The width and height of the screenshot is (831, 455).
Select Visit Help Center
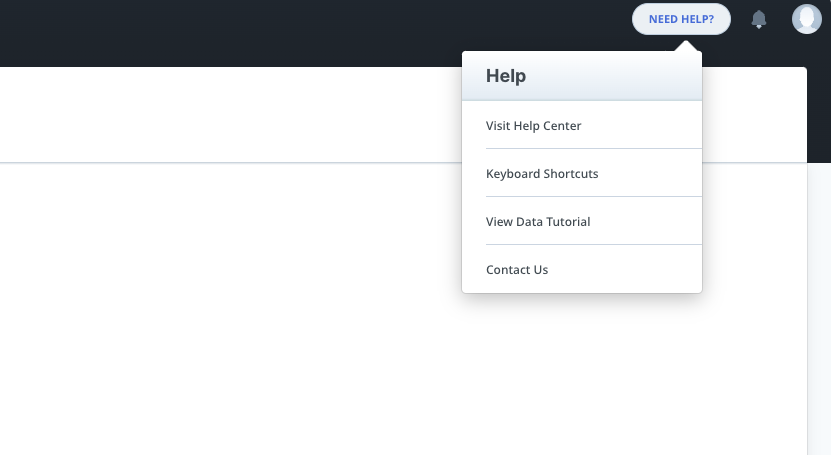(533, 126)
